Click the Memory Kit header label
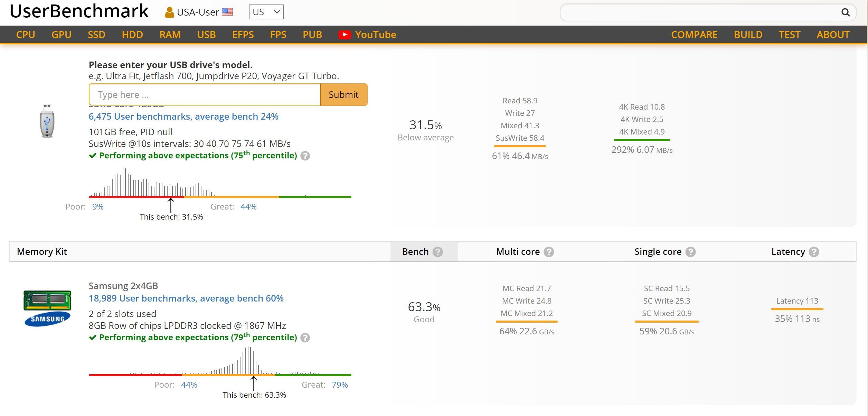 42,252
